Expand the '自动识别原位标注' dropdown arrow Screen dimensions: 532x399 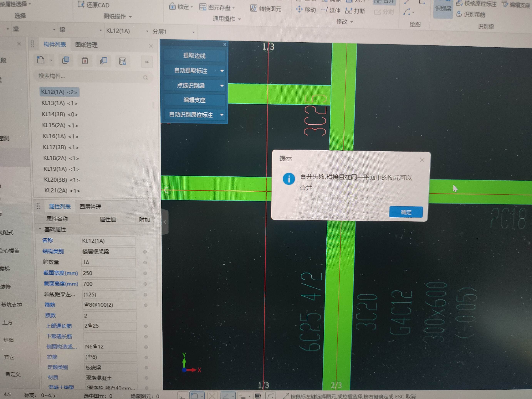click(222, 115)
